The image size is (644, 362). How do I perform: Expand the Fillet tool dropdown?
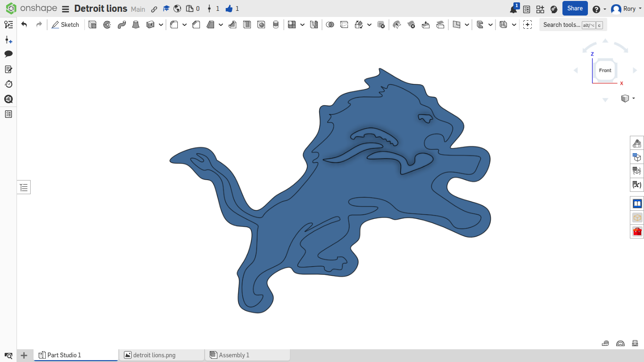(x=184, y=25)
